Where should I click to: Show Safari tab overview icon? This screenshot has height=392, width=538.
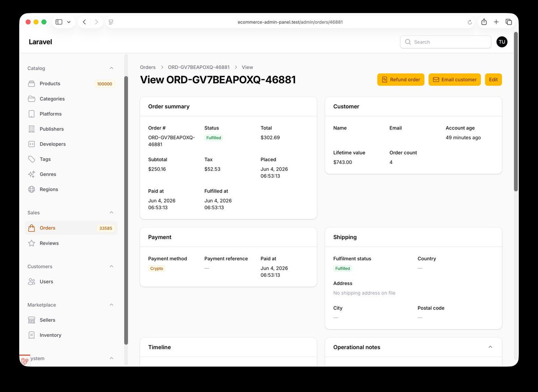pos(509,22)
